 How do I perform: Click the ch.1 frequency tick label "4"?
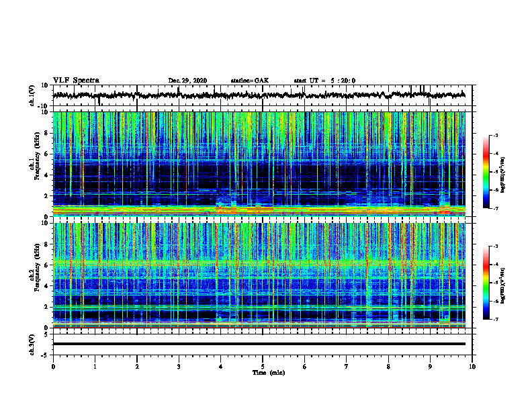(46, 175)
